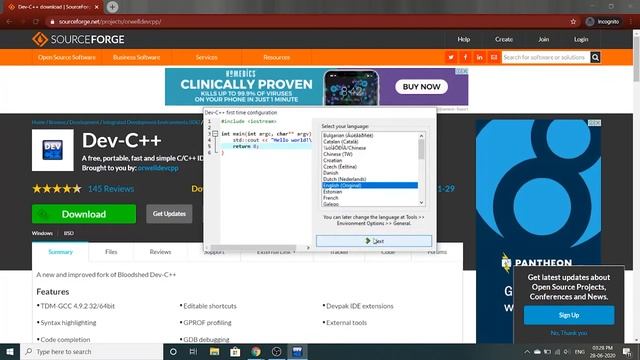This screenshot has width=640, height=360.
Task: Click the newsletter email icon
Action: [494, 58]
